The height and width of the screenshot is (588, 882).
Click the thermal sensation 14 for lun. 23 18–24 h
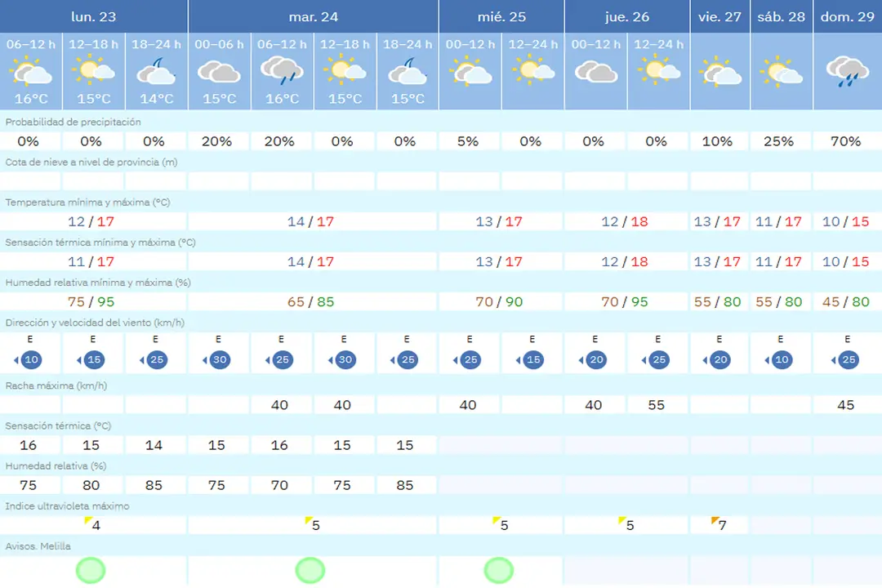coord(154,445)
